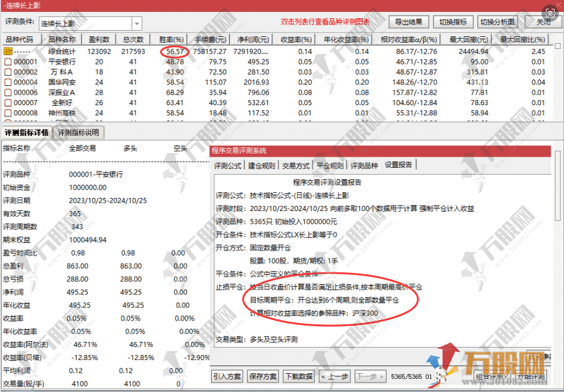Select the 万 科A name cell

[x=61, y=72]
